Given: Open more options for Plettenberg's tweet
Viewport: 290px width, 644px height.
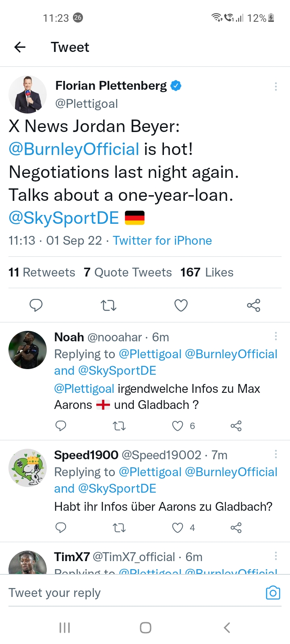Looking at the screenshot, I should pyautogui.click(x=275, y=87).
